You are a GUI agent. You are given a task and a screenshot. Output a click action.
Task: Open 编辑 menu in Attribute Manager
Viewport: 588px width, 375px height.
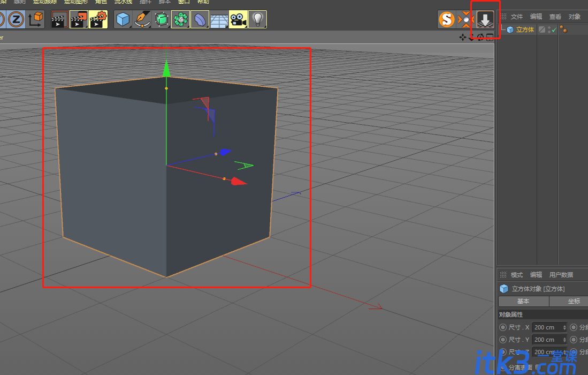pyautogui.click(x=536, y=275)
